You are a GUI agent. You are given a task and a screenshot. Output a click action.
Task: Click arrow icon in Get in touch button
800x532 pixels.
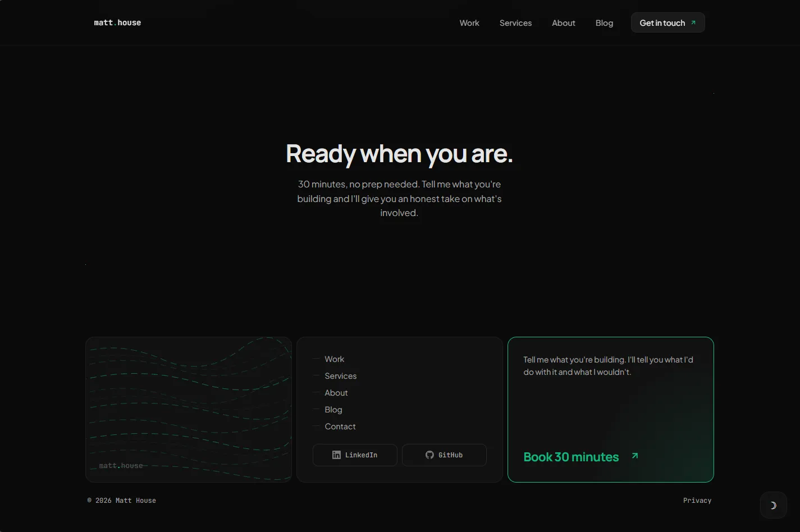point(693,23)
